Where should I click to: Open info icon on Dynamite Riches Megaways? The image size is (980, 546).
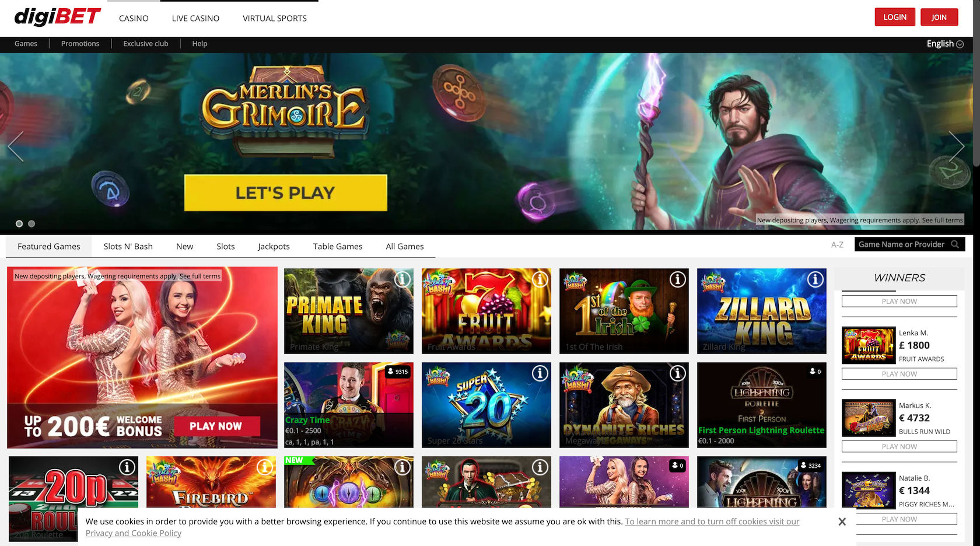[678, 373]
